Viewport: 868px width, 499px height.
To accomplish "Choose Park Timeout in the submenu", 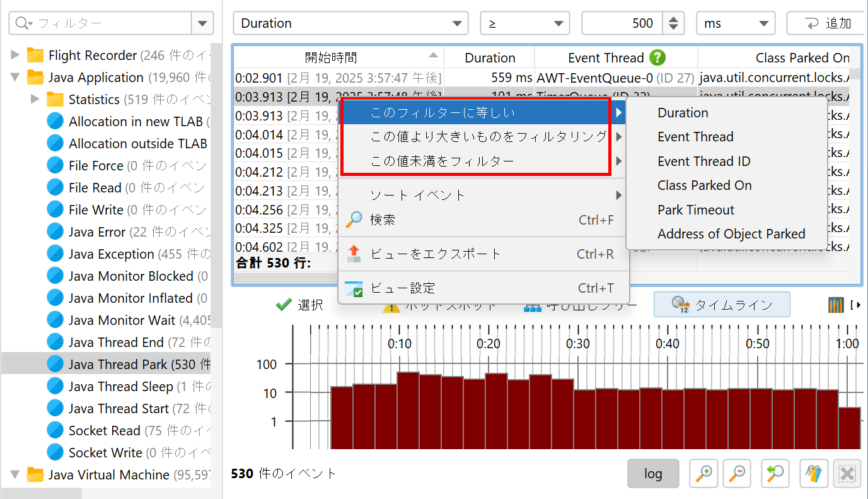I will (726, 210).
